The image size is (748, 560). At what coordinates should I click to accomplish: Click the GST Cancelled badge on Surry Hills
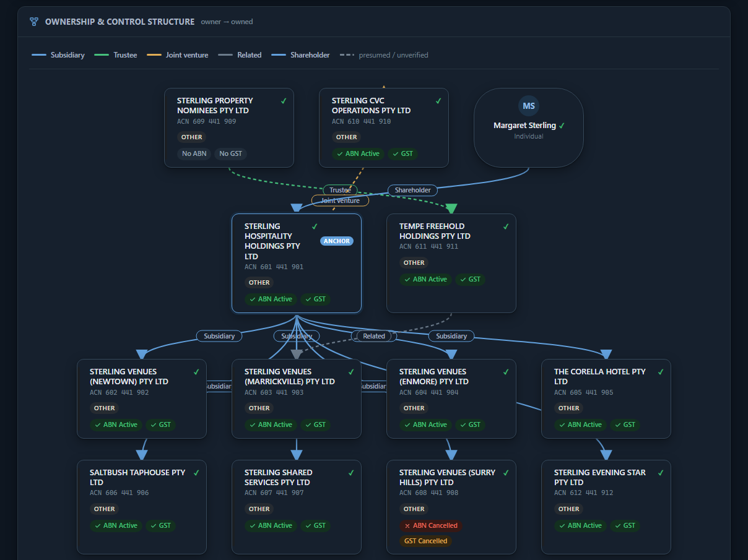(x=425, y=541)
